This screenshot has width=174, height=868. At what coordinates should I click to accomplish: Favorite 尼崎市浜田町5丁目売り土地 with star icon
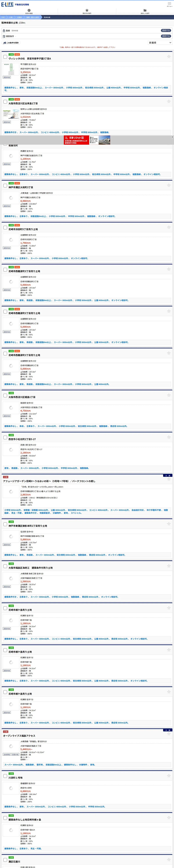pyautogui.click(x=169, y=227)
